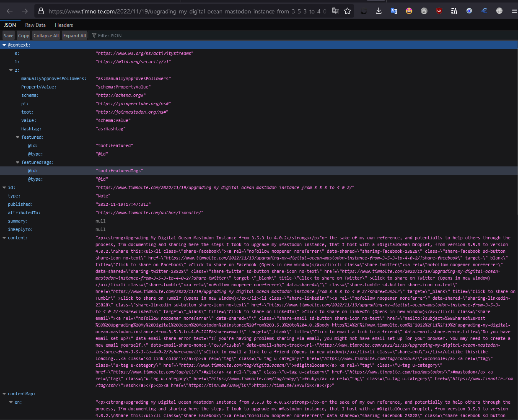Image resolution: width=518 pixels, height=420 pixels.
Task: Click the joinpeertube.org ns value
Action: coord(133,104)
